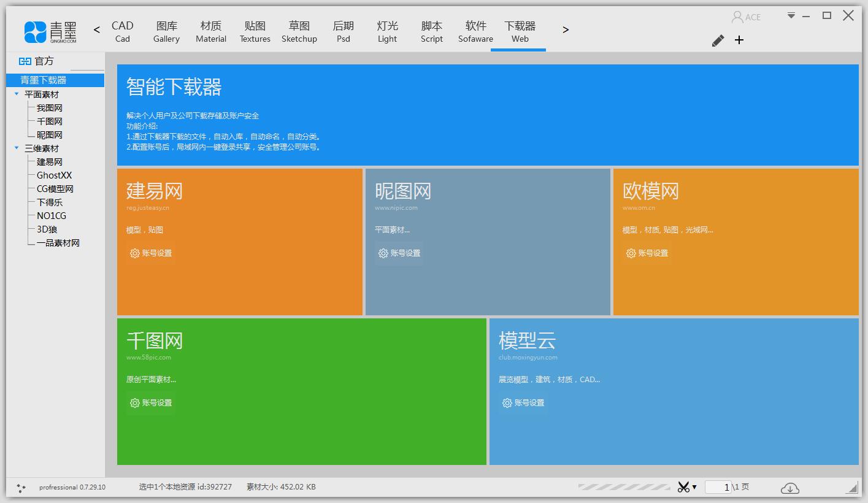
Task: Click gear icon in 建易网 card
Action: [x=135, y=253]
